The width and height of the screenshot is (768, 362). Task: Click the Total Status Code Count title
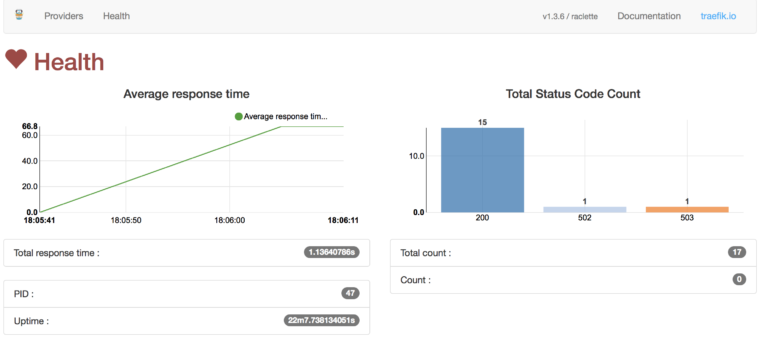(573, 94)
